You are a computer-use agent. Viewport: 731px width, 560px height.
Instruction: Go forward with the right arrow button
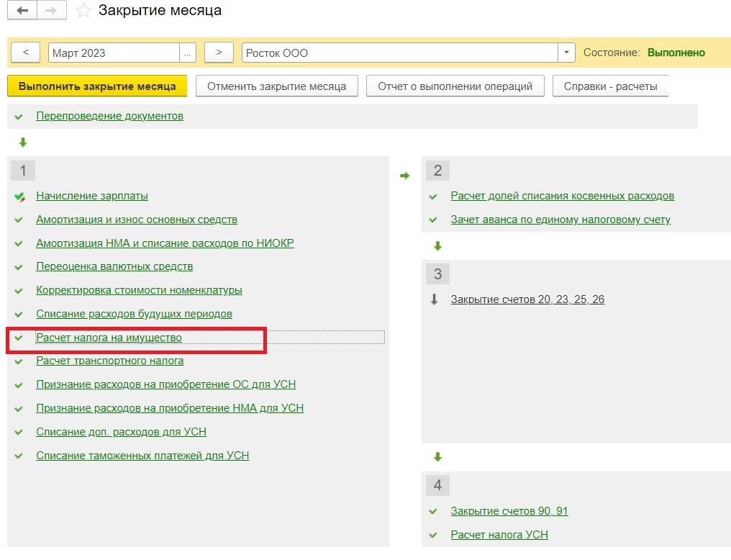tap(51, 10)
